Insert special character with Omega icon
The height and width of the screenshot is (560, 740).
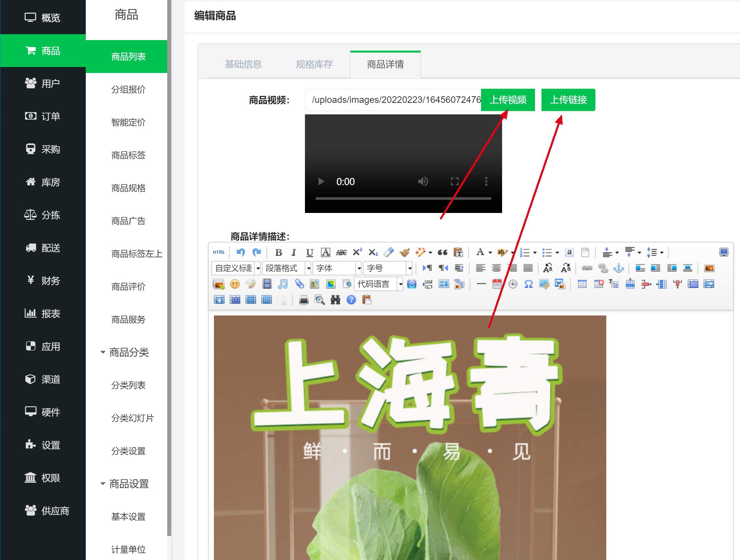click(529, 284)
